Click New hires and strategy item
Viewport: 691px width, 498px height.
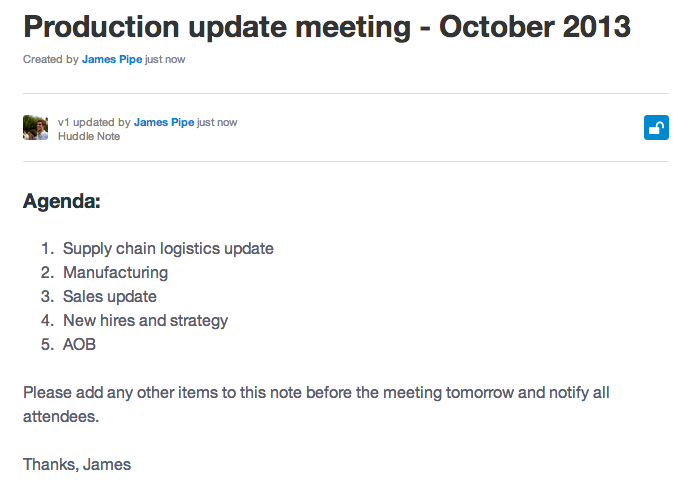pyautogui.click(x=145, y=320)
